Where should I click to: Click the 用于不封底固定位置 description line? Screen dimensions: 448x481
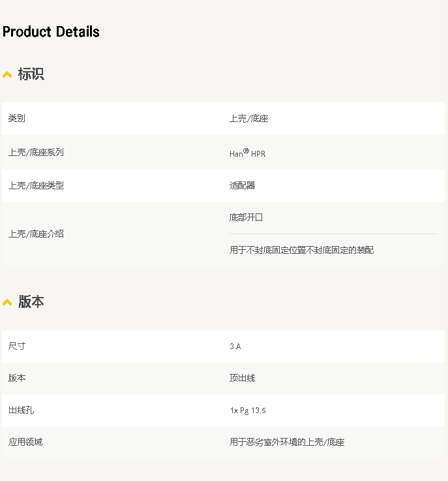[301, 250]
